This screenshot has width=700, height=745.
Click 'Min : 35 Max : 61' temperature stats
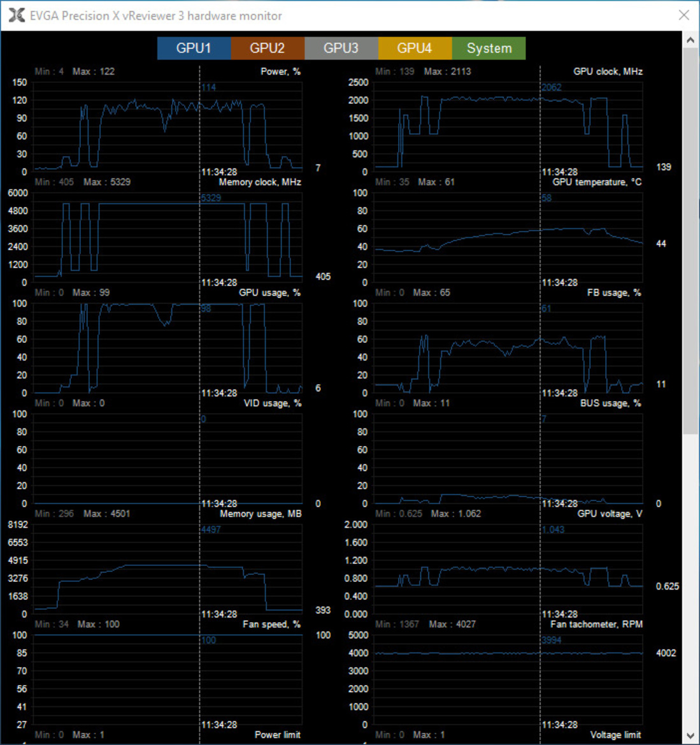coord(415,182)
